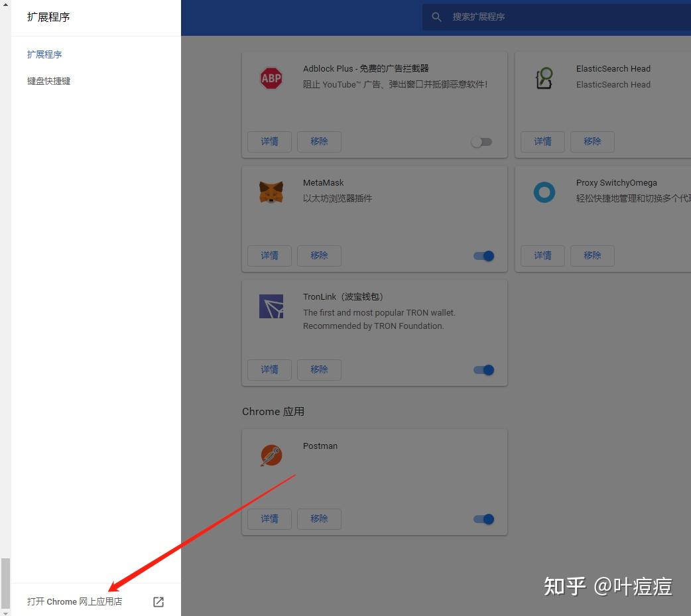Click the Postman title text
This screenshot has width=691, height=616.
320,446
